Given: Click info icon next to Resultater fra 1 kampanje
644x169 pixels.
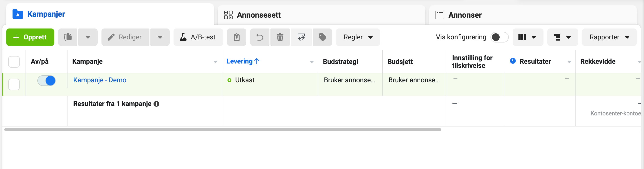Looking at the screenshot, I should (x=156, y=104).
